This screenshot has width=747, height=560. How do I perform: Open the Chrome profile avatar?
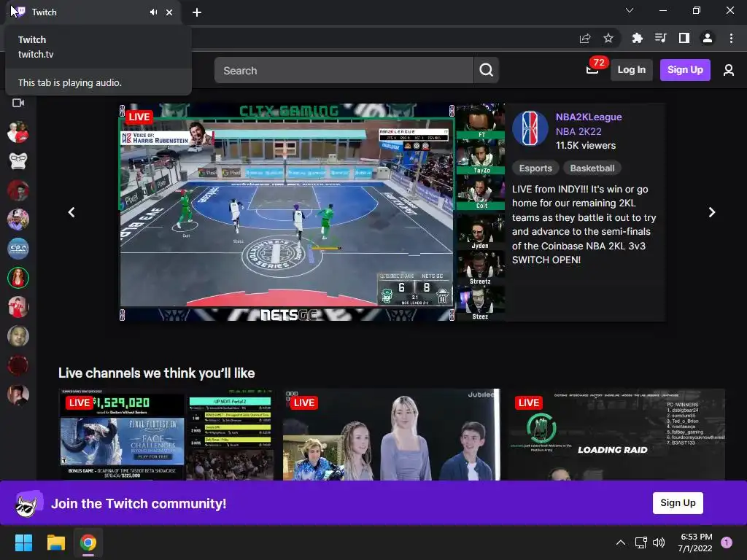coord(708,38)
